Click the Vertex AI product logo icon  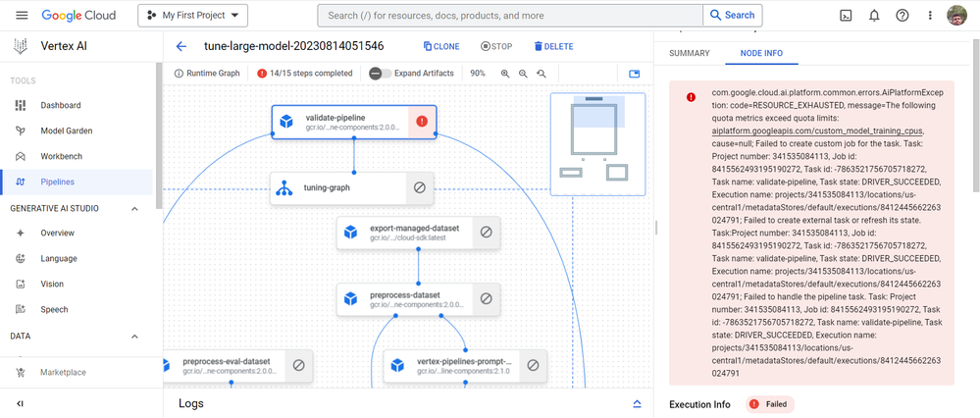(21, 45)
